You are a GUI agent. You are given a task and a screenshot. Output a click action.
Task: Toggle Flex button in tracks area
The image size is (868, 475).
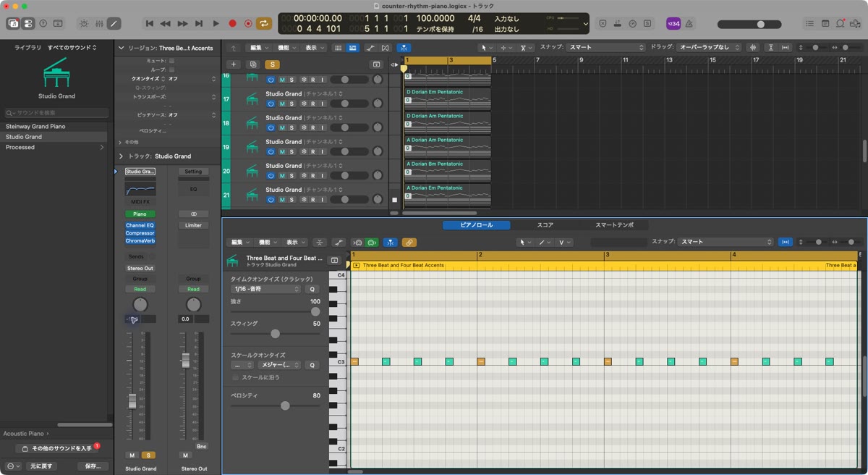click(x=386, y=48)
